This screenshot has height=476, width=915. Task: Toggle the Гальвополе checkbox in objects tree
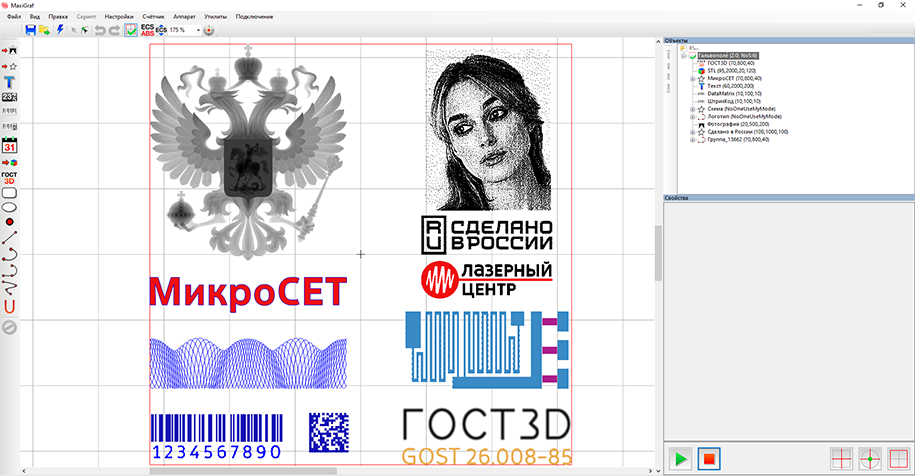693,55
